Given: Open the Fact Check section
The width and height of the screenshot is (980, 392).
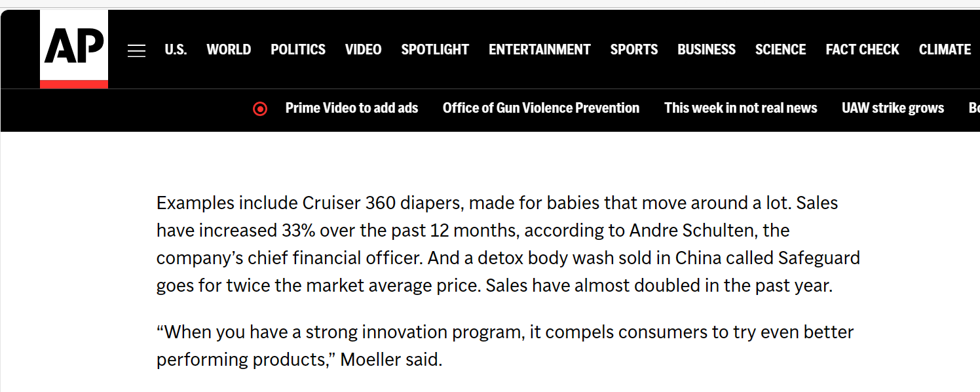Looking at the screenshot, I should [862, 50].
